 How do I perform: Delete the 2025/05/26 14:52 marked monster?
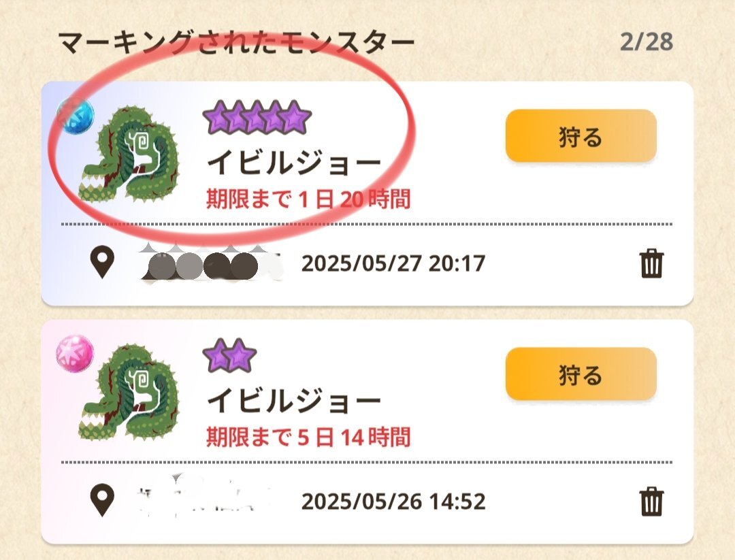651,501
